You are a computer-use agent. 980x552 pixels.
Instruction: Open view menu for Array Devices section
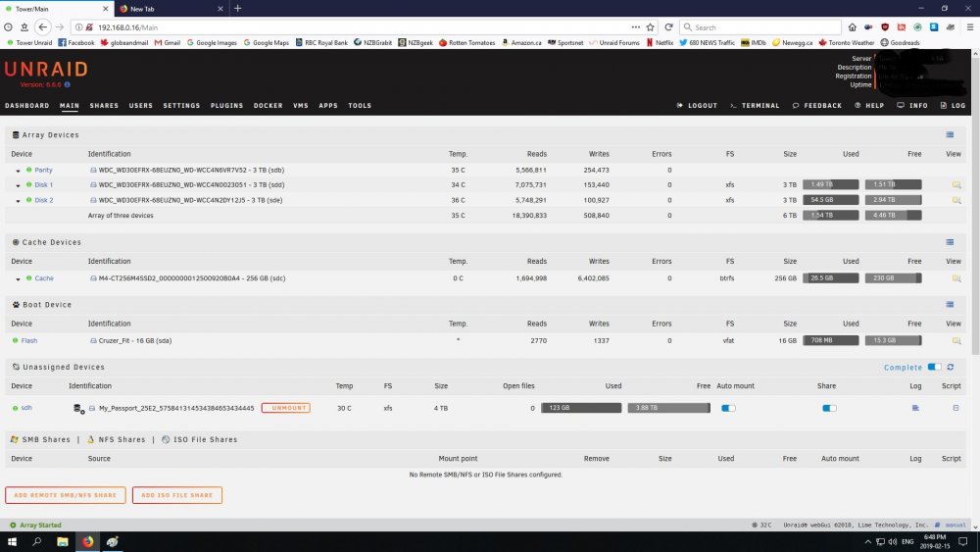click(950, 135)
